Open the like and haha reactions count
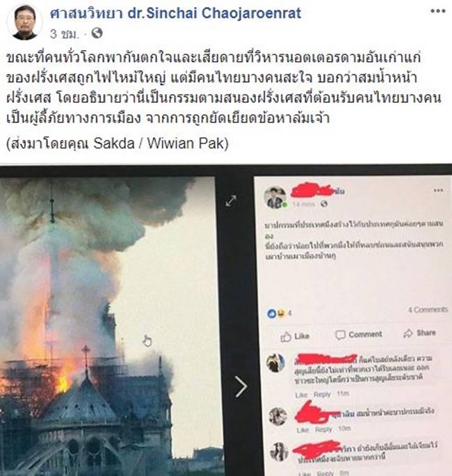 (x=280, y=313)
